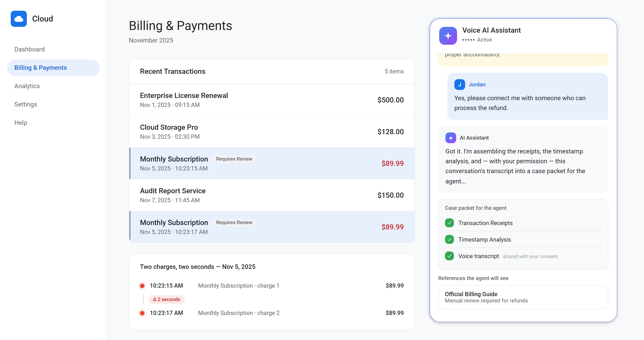This screenshot has height=340, width=644.
Task: Click the 'Case packet for the agent' heading
Action: 475,208
